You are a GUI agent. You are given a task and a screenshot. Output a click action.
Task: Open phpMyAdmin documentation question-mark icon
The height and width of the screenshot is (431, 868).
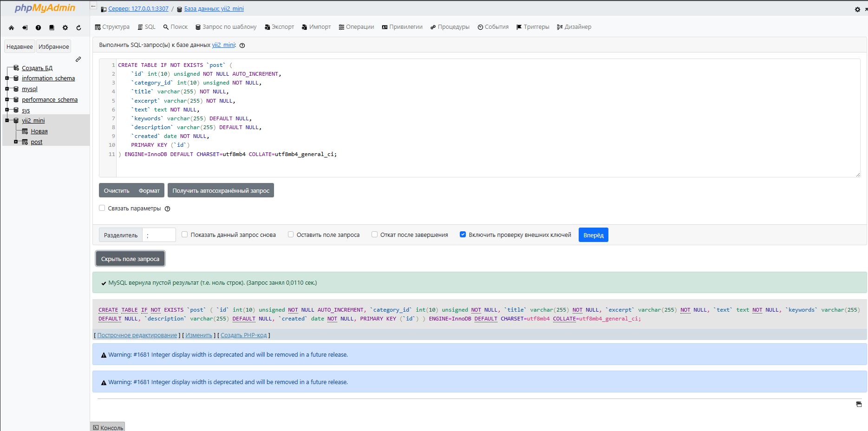(x=38, y=28)
